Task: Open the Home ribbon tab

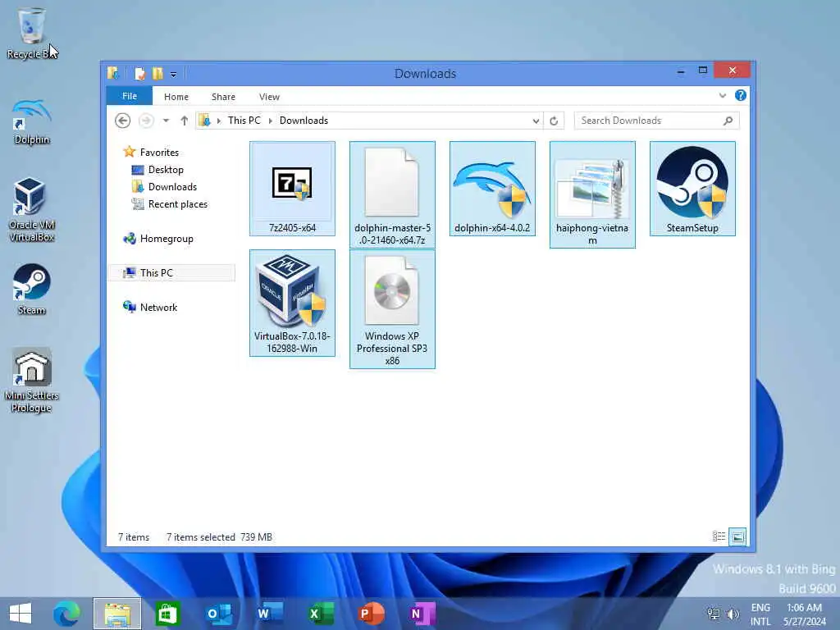Action: (x=176, y=97)
